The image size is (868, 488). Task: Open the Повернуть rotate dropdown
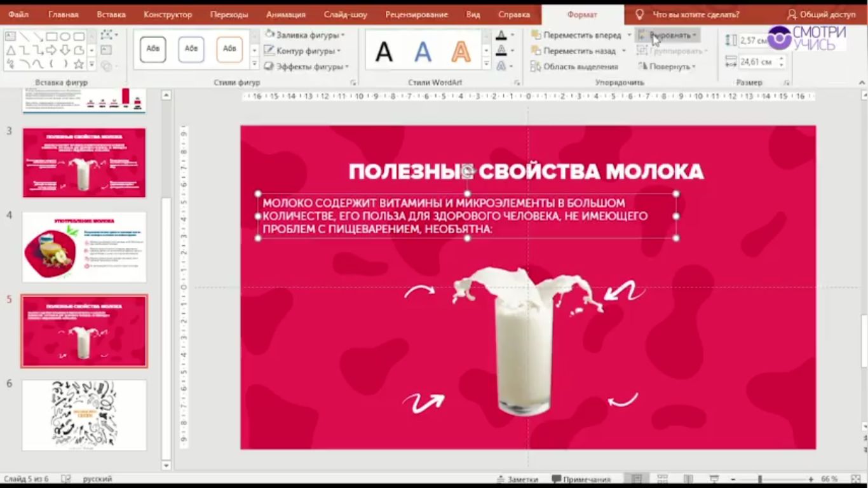click(x=667, y=66)
